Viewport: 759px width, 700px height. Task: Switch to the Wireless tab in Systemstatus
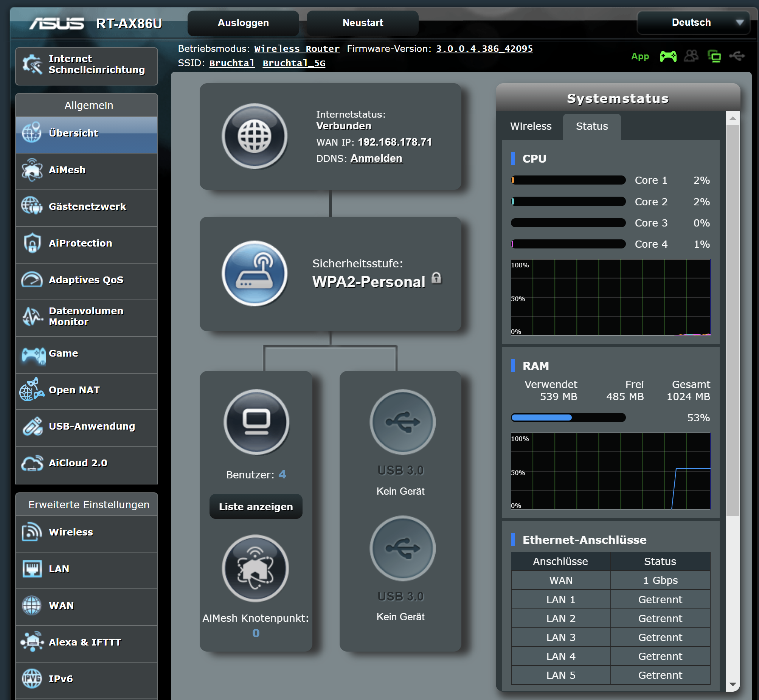tap(531, 126)
